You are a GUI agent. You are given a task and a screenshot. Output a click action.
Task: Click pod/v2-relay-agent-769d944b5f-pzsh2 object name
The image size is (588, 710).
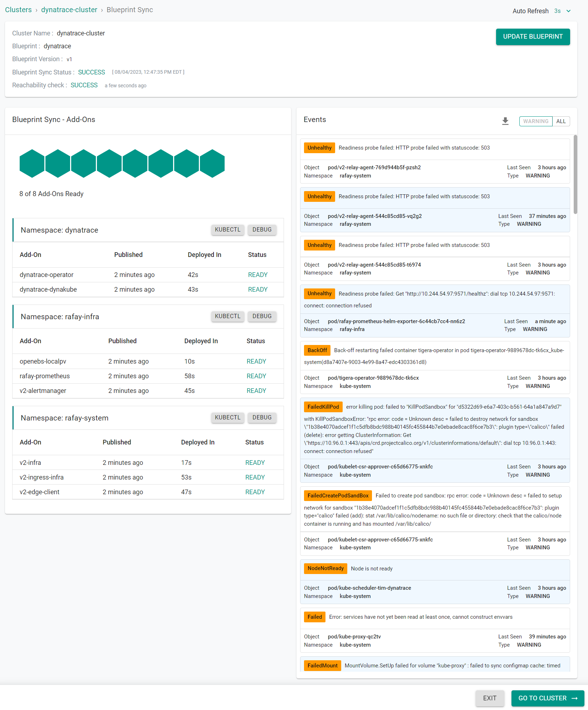coord(374,167)
